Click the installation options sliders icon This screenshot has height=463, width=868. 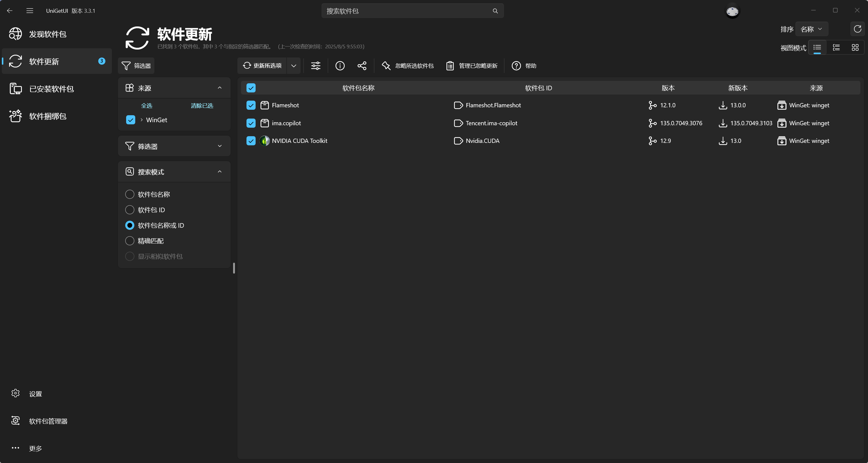[315, 66]
